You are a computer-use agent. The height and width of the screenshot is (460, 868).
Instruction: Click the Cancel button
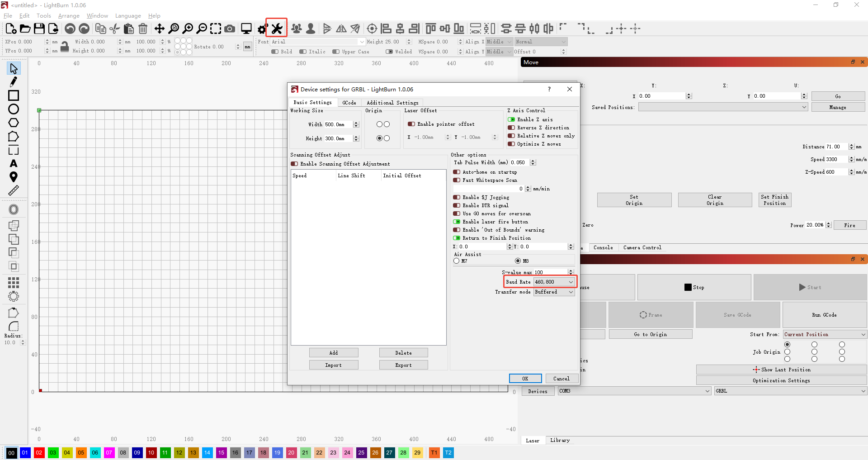pos(561,379)
